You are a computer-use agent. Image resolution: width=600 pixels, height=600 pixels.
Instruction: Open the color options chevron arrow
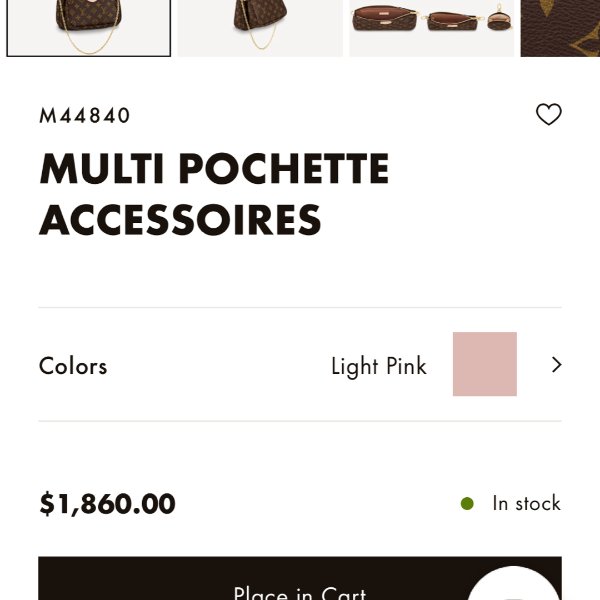click(x=556, y=364)
